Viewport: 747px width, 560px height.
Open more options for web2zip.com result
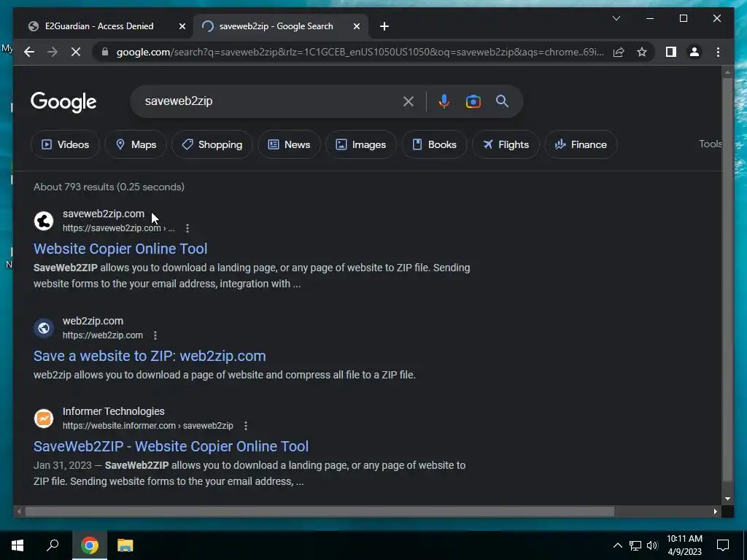pos(155,335)
